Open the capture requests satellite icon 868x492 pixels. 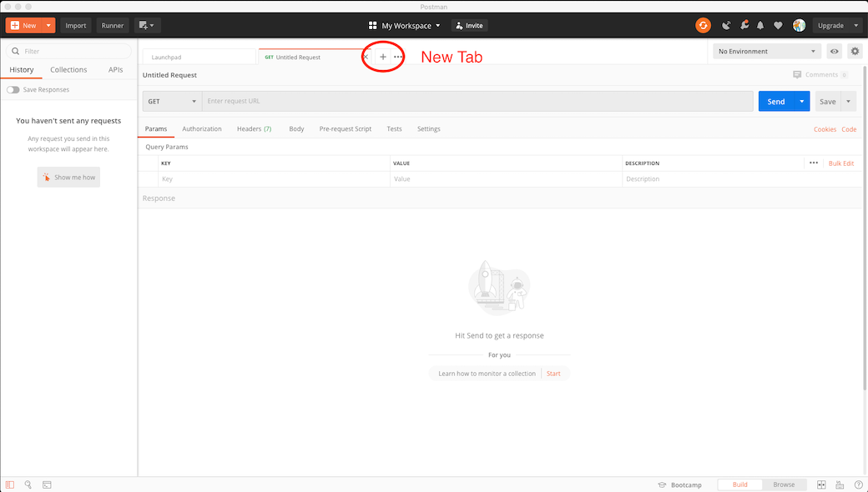click(726, 25)
